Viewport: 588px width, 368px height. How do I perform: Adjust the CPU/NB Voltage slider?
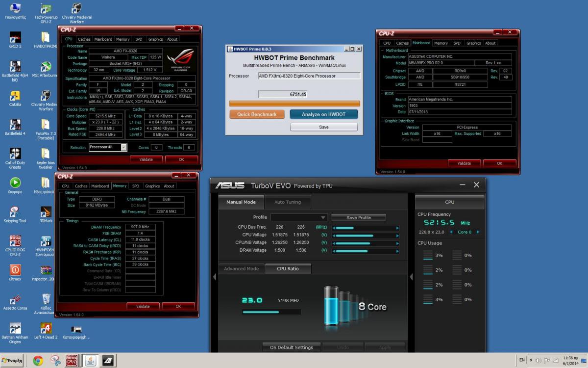pos(366,243)
